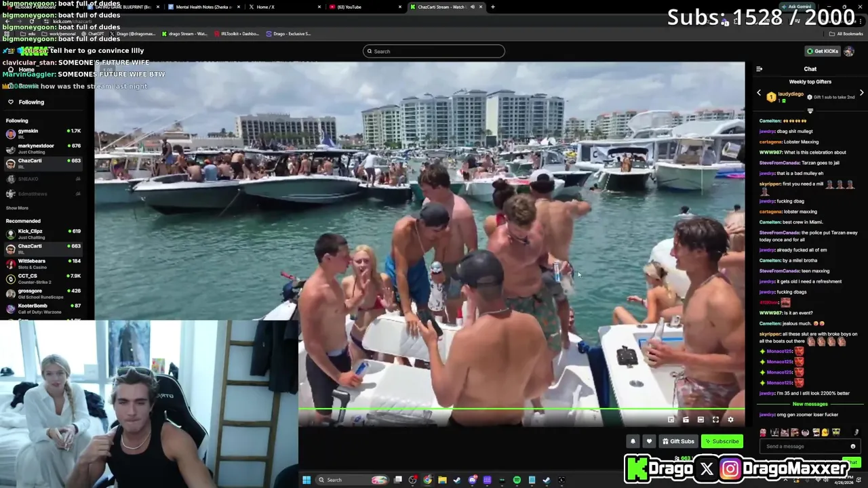Expand Show More under the Following list
868x488 pixels.
click(x=17, y=208)
